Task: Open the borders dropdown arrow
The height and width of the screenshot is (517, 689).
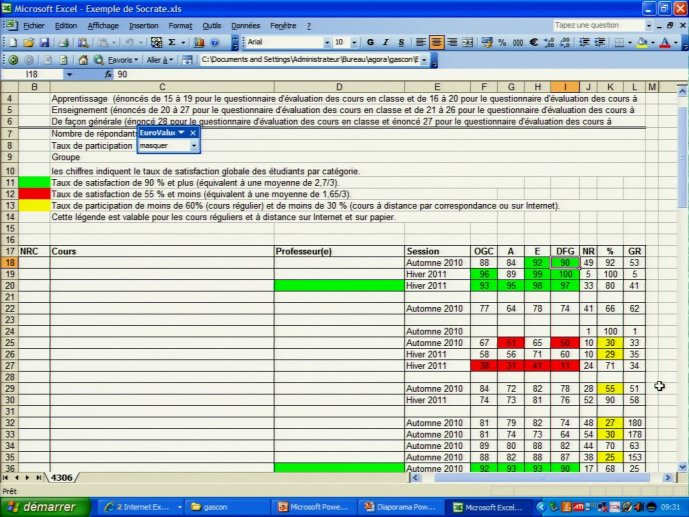Action: coord(630,43)
